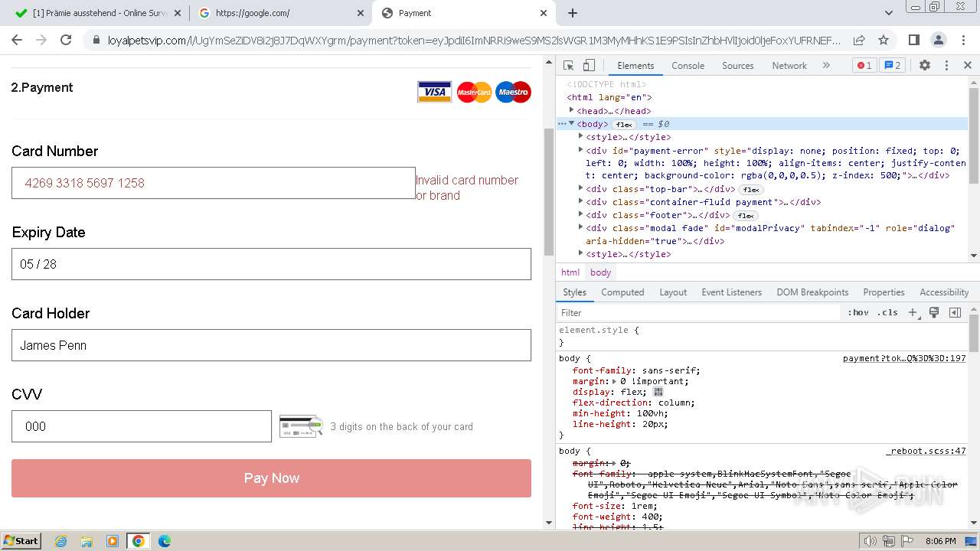Toggle the computed styles sidebar icon
The height and width of the screenshot is (551, 980).
coord(955,312)
